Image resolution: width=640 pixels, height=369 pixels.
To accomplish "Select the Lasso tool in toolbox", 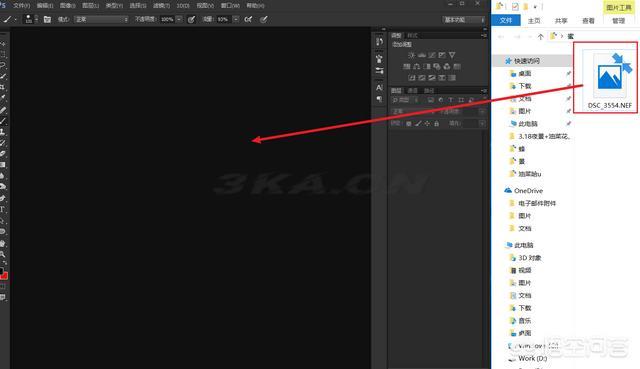I will [3, 65].
